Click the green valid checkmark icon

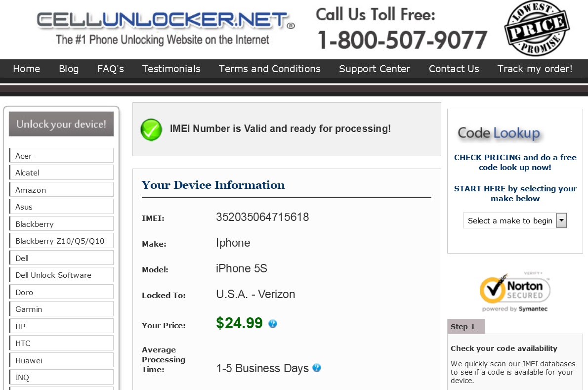click(x=151, y=130)
